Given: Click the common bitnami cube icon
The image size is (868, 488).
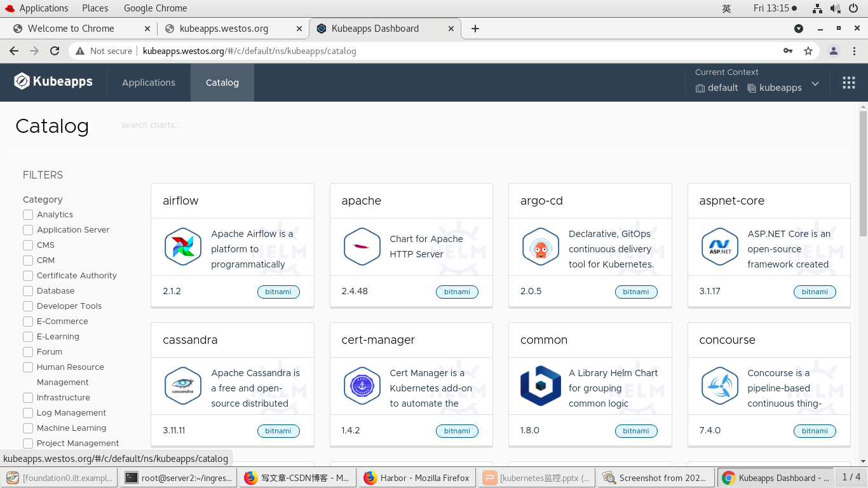Looking at the screenshot, I should click(541, 386).
